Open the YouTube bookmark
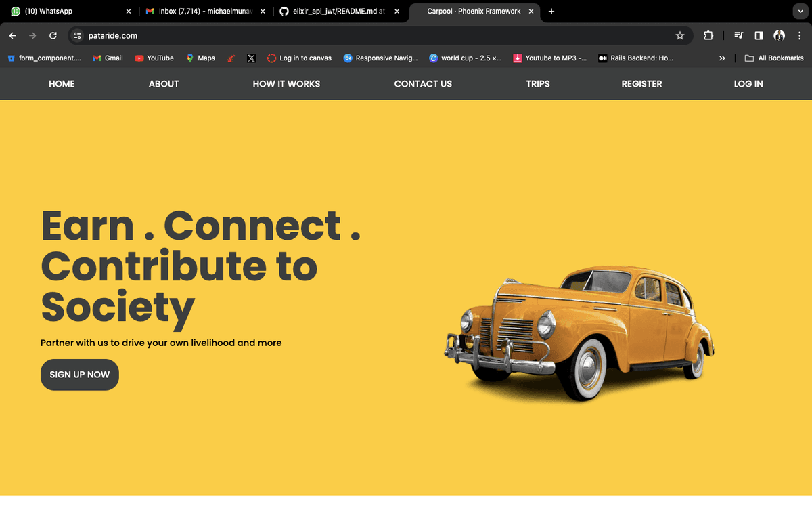 click(154, 58)
